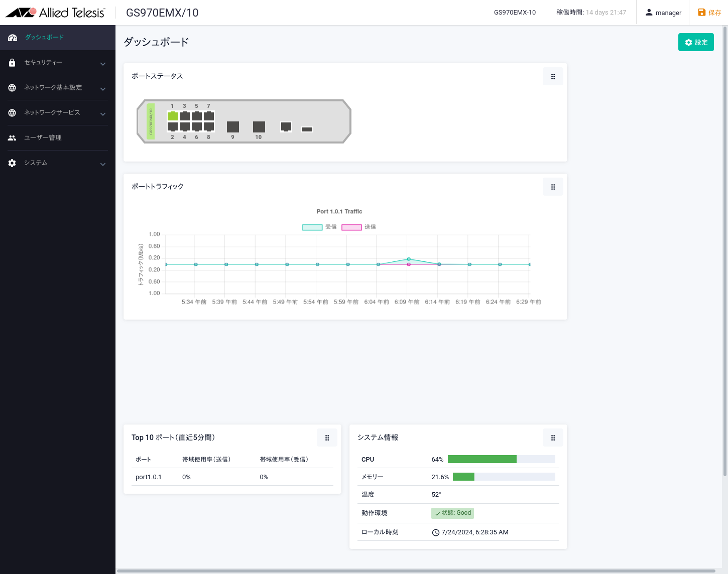Select green active port 1 on switch
The height and width of the screenshot is (574, 728).
pos(173,116)
